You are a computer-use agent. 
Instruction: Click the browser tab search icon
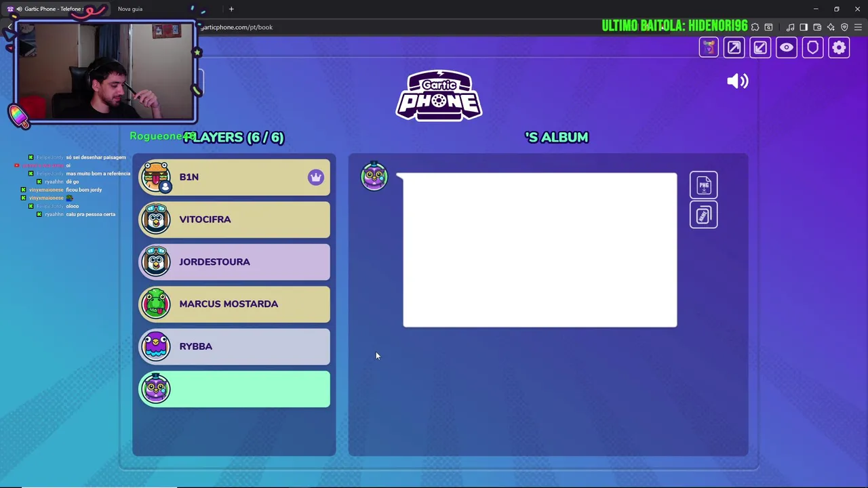coord(768,27)
